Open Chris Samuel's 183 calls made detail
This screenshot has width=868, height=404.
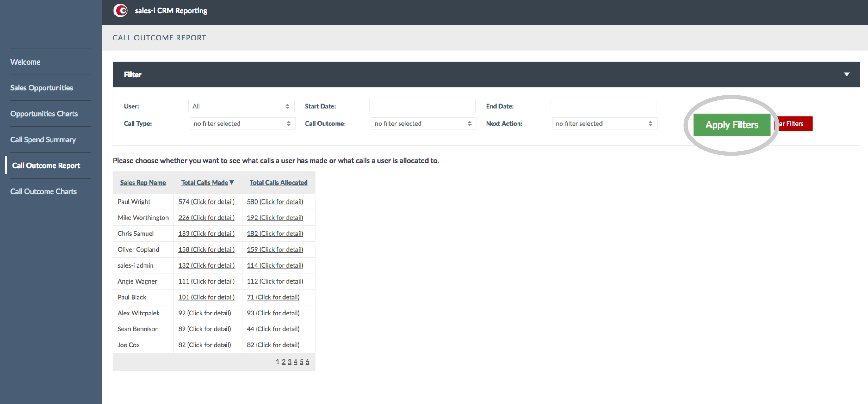(x=206, y=233)
